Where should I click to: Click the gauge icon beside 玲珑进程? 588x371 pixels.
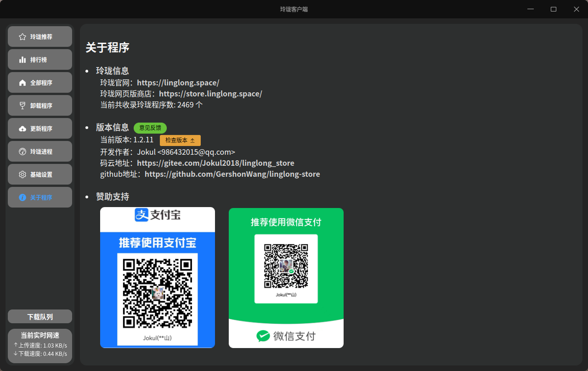(x=23, y=152)
